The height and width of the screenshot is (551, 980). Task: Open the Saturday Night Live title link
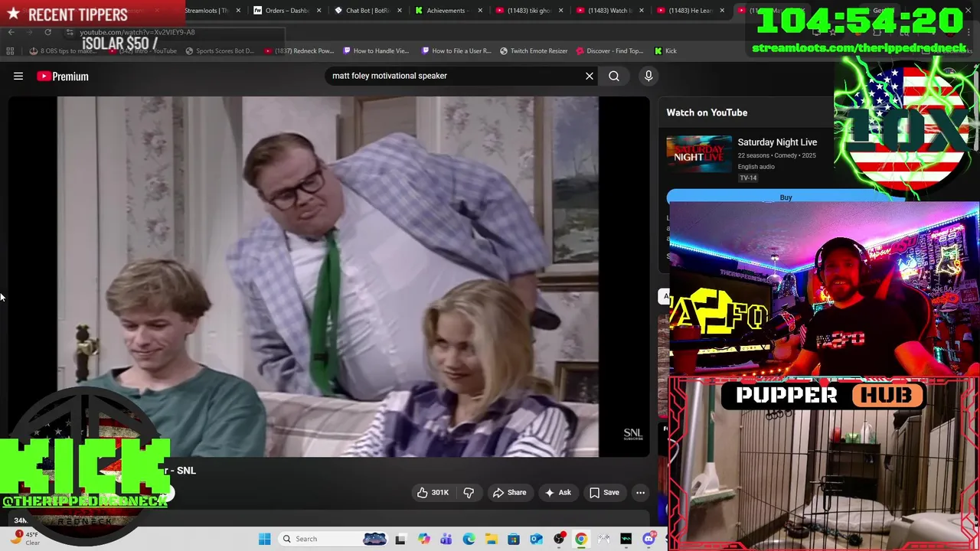[777, 142]
